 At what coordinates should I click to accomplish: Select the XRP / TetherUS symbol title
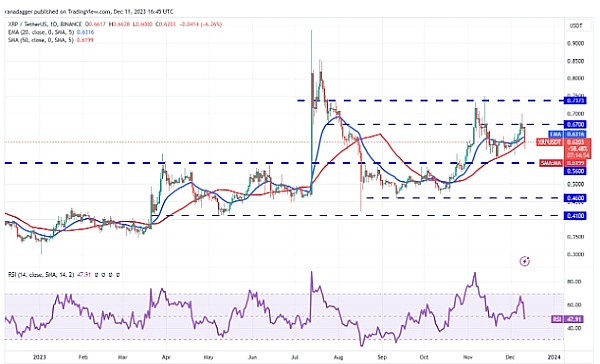pos(27,24)
